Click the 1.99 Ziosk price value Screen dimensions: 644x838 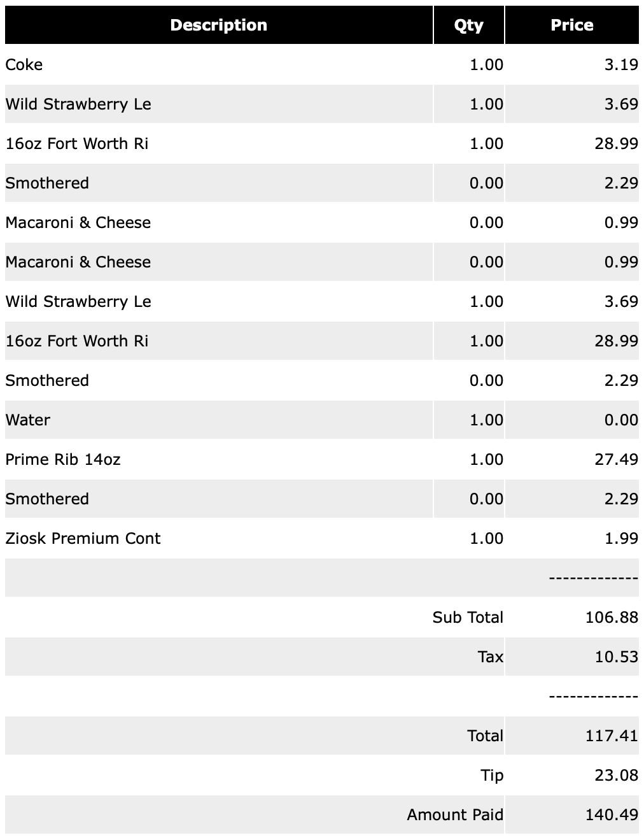[621, 539]
